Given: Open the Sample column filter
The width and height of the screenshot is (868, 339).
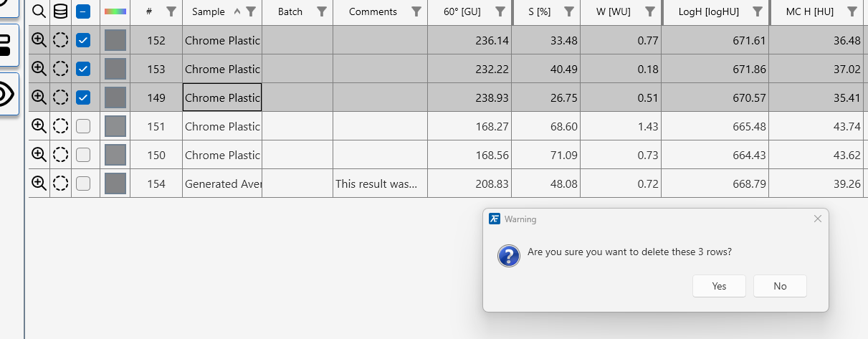Looking at the screenshot, I should click(x=251, y=11).
